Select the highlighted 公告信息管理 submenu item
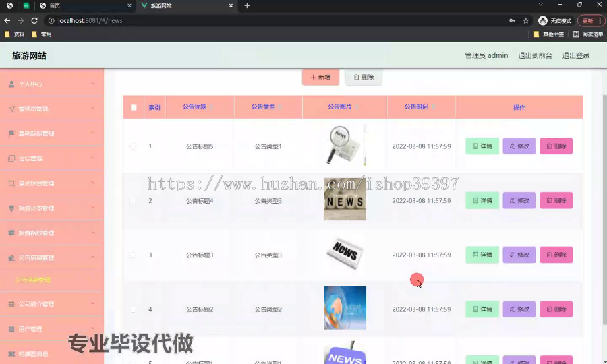 click(32, 280)
